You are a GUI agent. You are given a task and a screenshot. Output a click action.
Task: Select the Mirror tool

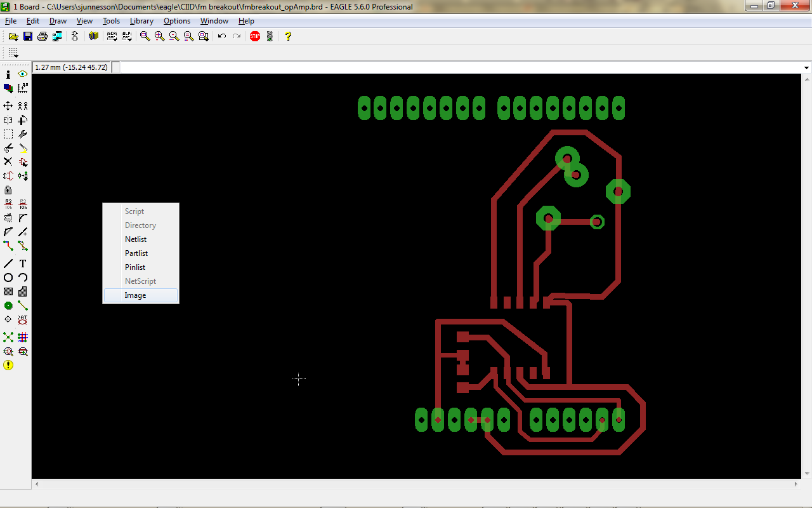tap(8, 120)
